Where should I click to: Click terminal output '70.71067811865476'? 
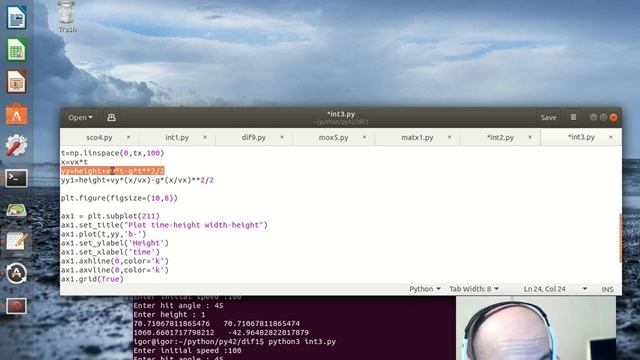[171, 324]
